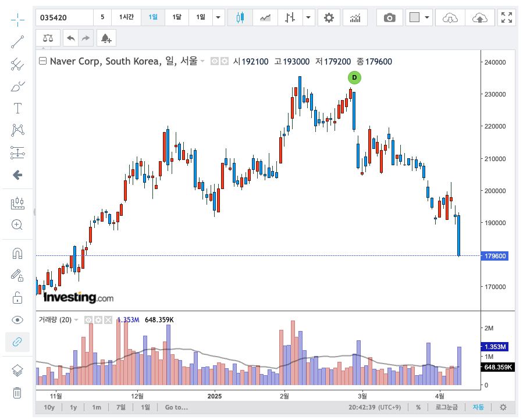Click the time zone 20:42:39 (UTC+9)
This screenshot has height=420, width=523.
pos(375,407)
